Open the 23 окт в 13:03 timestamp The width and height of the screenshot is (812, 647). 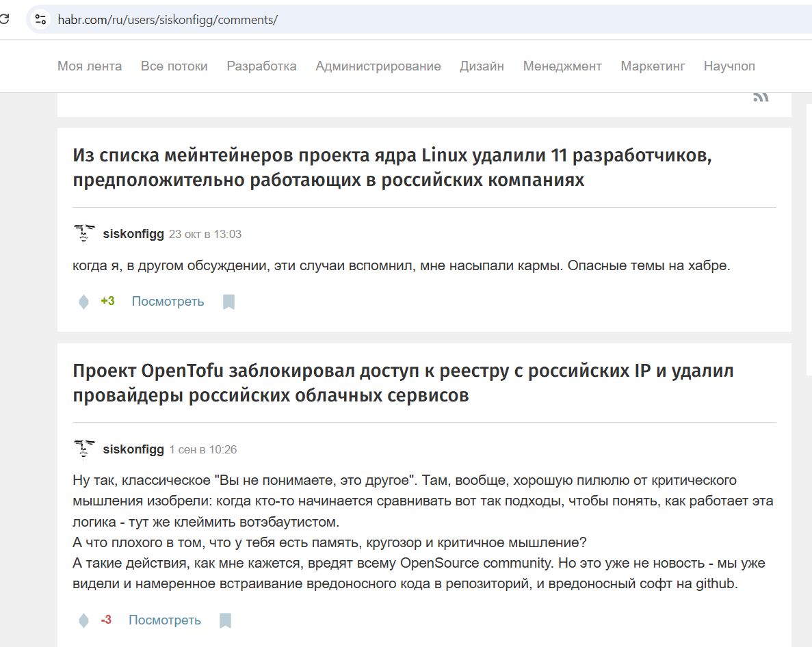point(205,235)
